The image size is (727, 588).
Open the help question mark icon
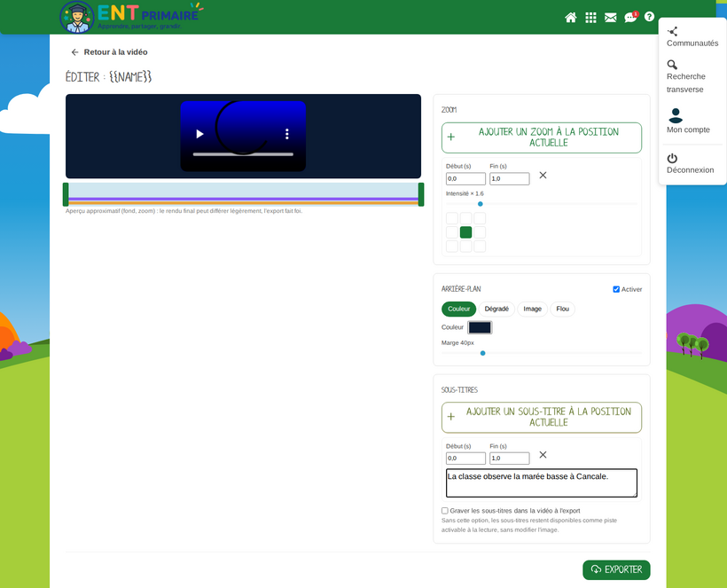tap(649, 17)
